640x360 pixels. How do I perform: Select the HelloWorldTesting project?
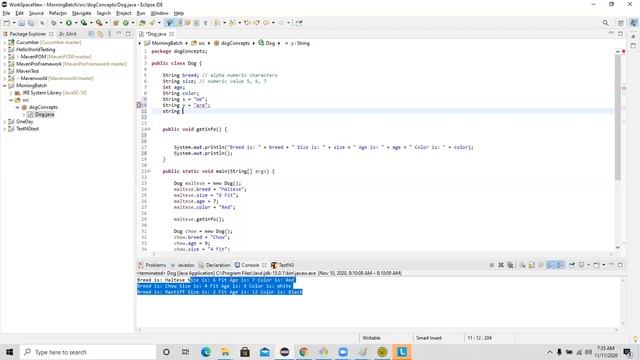click(36, 49)
